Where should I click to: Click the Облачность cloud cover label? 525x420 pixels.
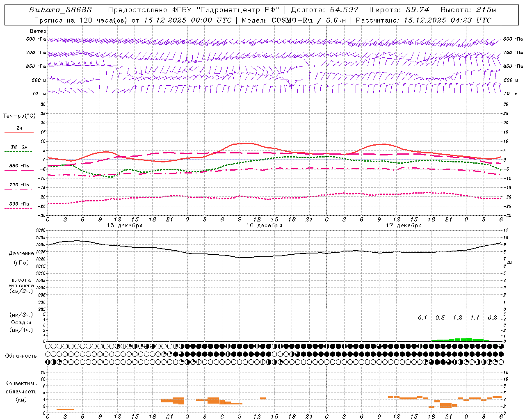tap(21, 356)
